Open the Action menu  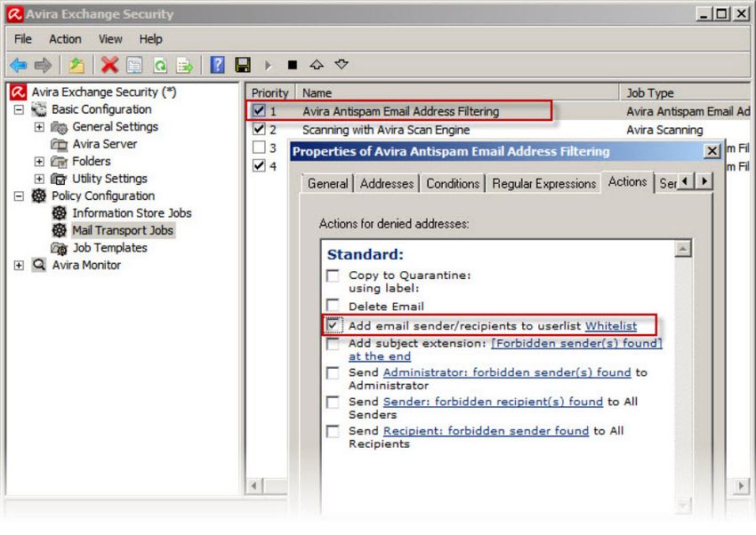coord(65,39)
